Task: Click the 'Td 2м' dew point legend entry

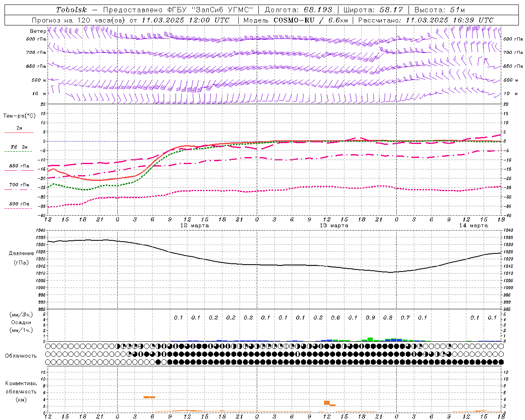Action: 19,147
